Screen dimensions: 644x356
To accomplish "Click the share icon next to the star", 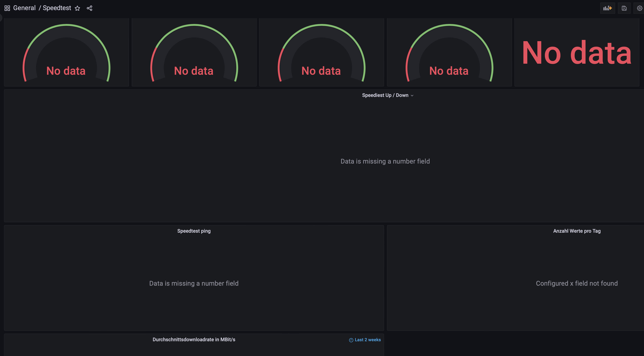I will click(90, 8).
